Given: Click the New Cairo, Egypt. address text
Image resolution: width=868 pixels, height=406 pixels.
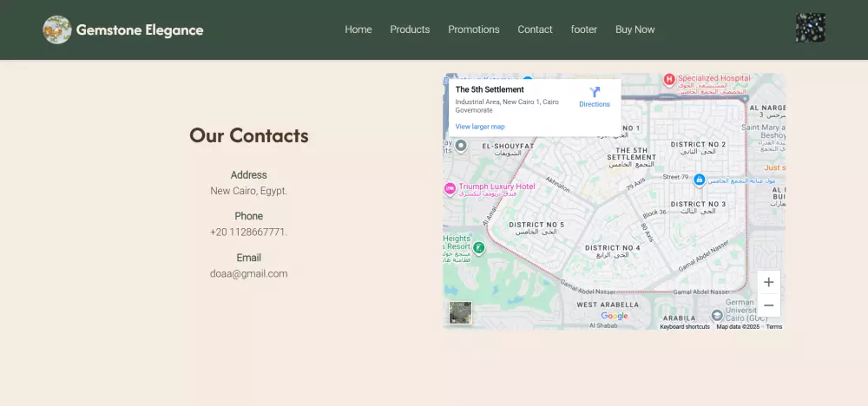Looking at the screenshot, I should [x=248, y=191].
